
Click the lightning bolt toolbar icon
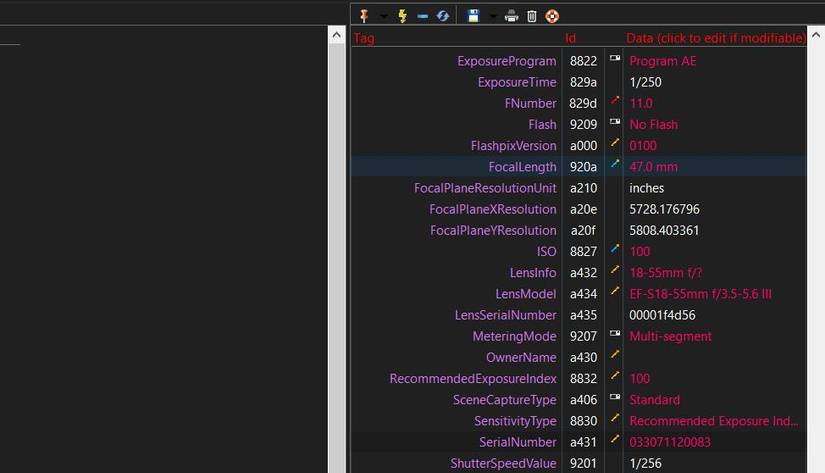click(x=403, y=16)
